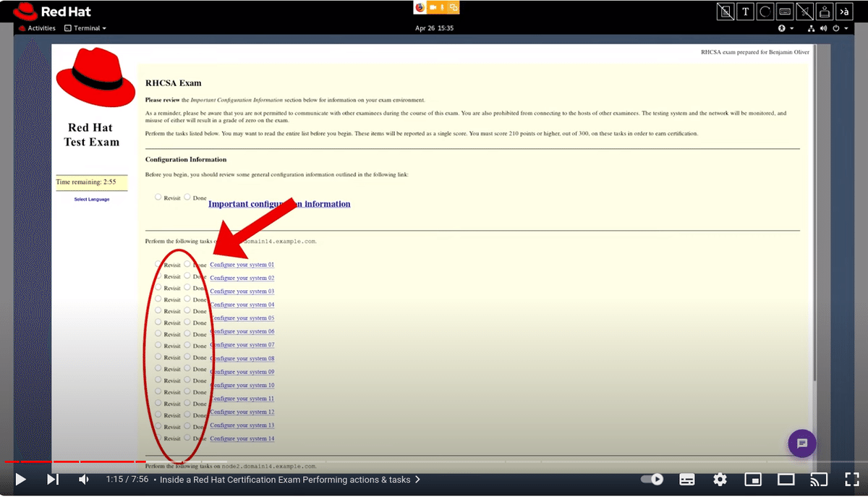
Task: Click the >à language input icon
Action: click(844, 12)
